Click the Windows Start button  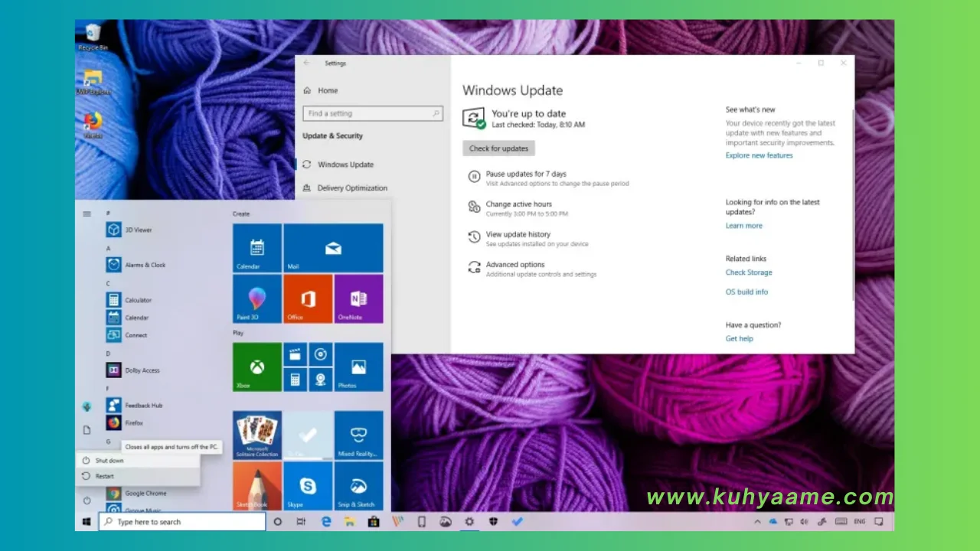coord(87,522)
